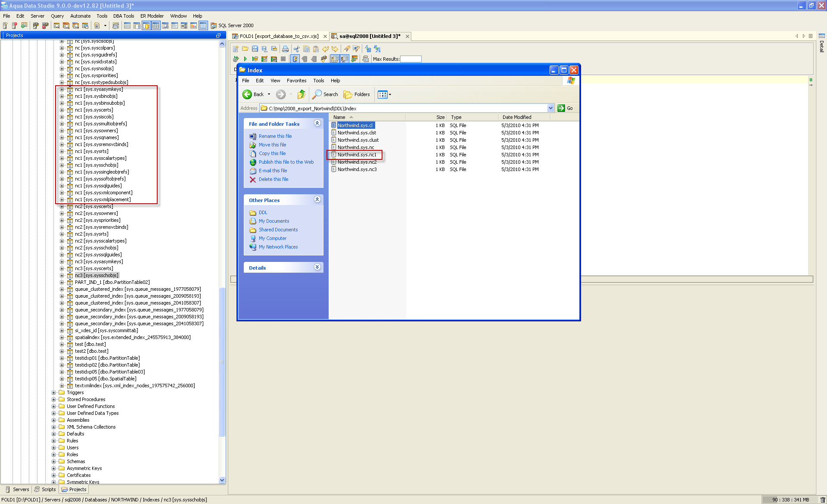Viewport: 827px width, 504px height.
Task: Open the DBA Tools menu
Action: [123, 16]
